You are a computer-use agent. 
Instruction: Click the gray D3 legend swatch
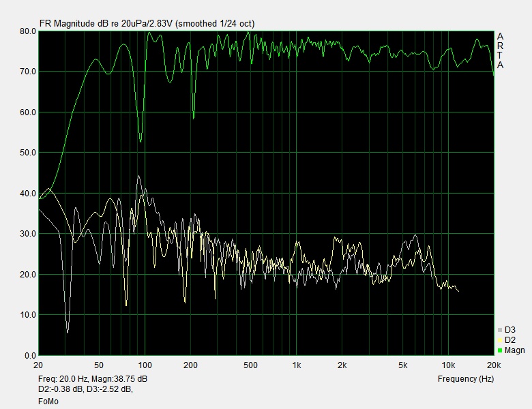[x=500, y=330]
